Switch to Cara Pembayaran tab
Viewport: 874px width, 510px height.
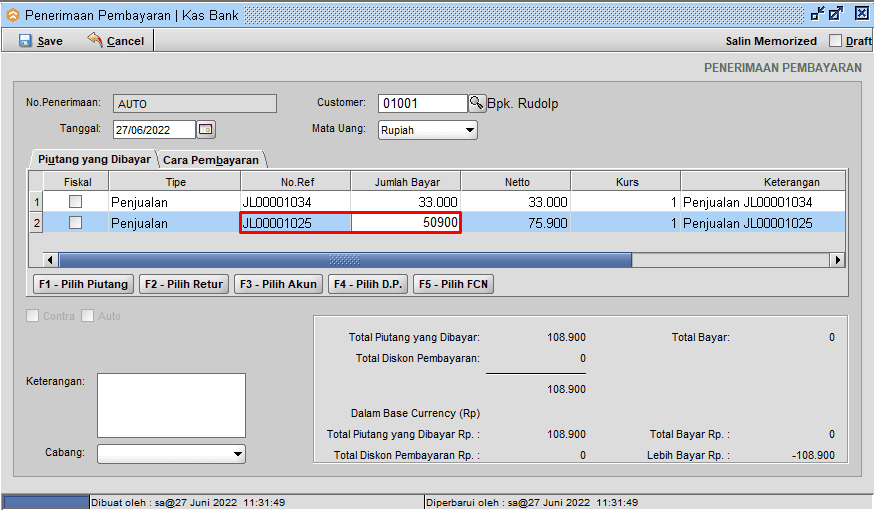211,160
